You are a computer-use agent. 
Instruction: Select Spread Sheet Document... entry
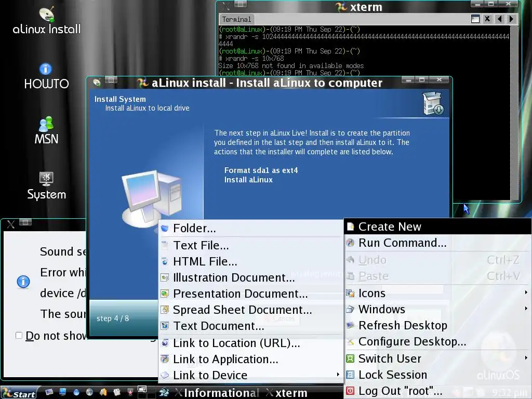point(250,310)
